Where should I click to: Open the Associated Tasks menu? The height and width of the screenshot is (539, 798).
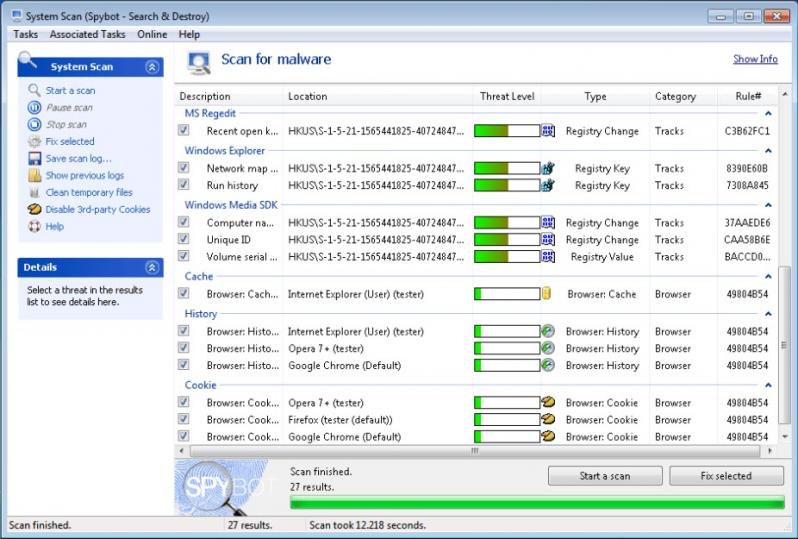[x=88, y=34]
